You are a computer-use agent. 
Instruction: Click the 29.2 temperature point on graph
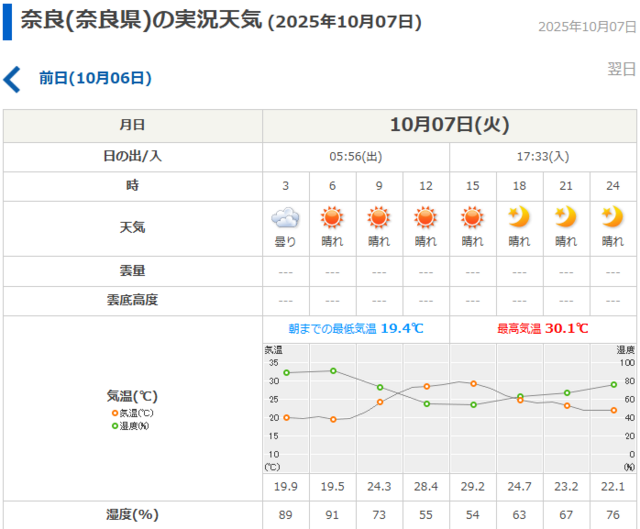click(473, 383)
